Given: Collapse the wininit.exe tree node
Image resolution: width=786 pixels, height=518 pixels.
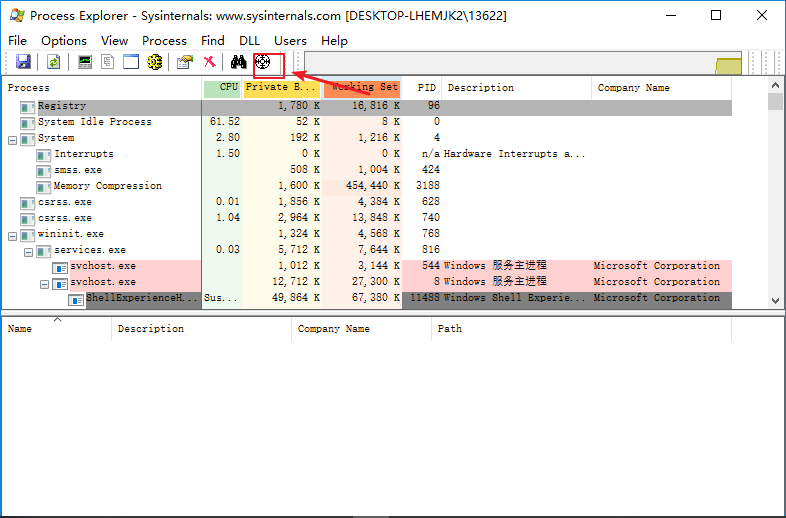Looking at the screenshot, I should pos(13,236).
